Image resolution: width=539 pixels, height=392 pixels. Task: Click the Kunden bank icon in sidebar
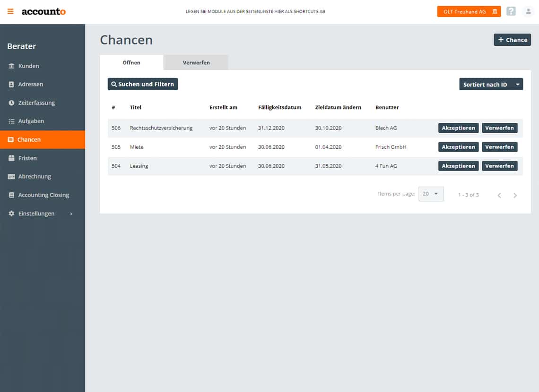coord(11,66)
